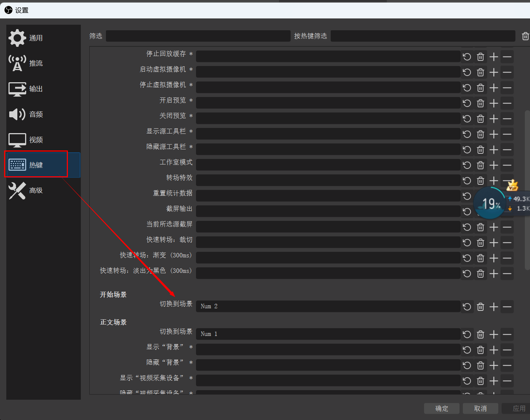
Task: Click the 当前所选源截屏 hotkey field
Action: click(x=328, y=227)
